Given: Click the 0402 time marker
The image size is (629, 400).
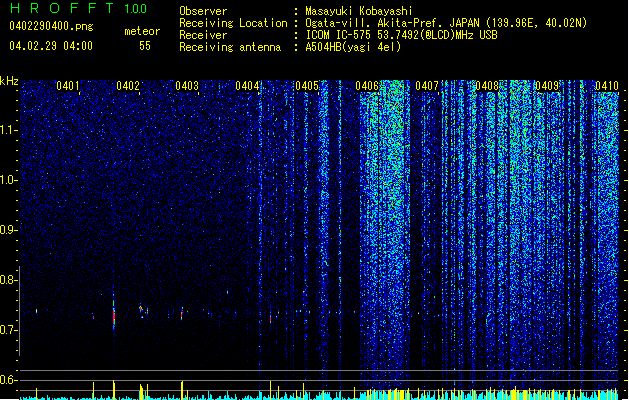Looking at the screenshot, I should click(128, 86).
